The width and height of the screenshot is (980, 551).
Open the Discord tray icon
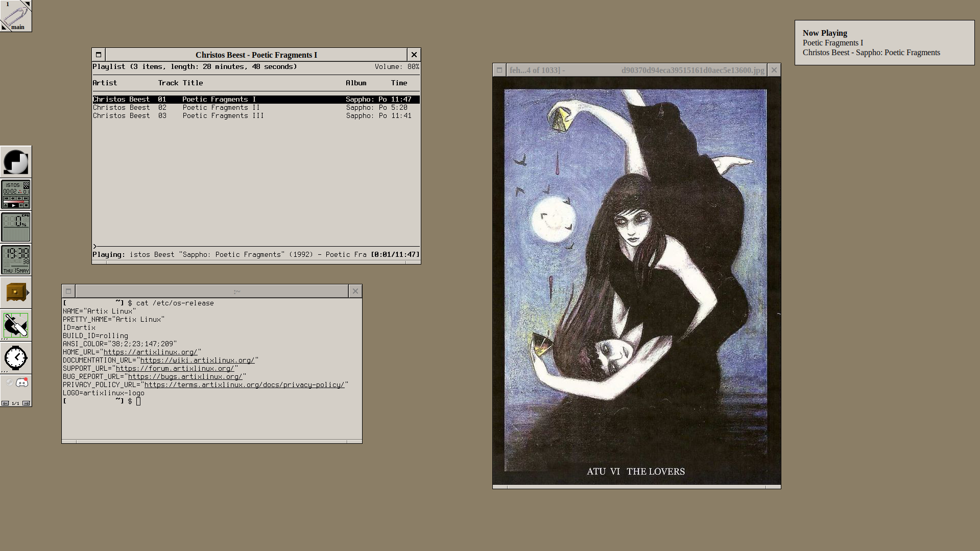(22, 382)
